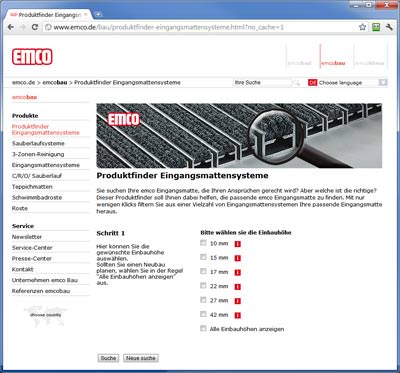
Task: Open info icon next to 27 mm
Action: (x=237, y=301)
